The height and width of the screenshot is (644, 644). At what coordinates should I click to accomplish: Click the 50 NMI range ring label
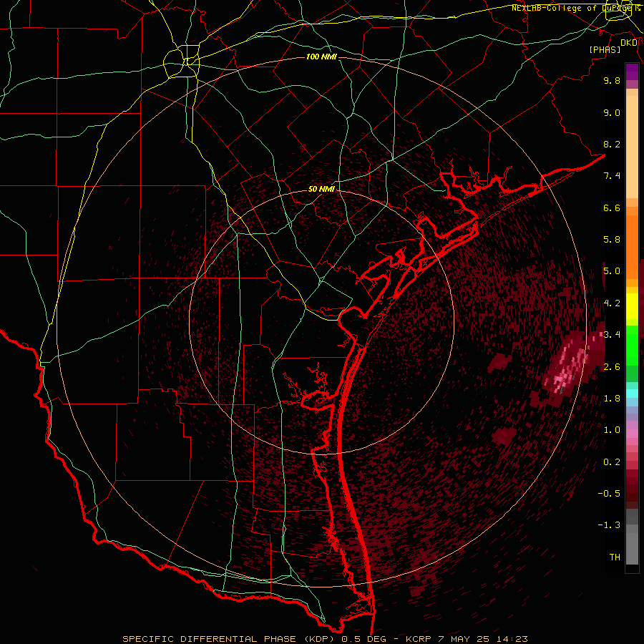[321, 190]
